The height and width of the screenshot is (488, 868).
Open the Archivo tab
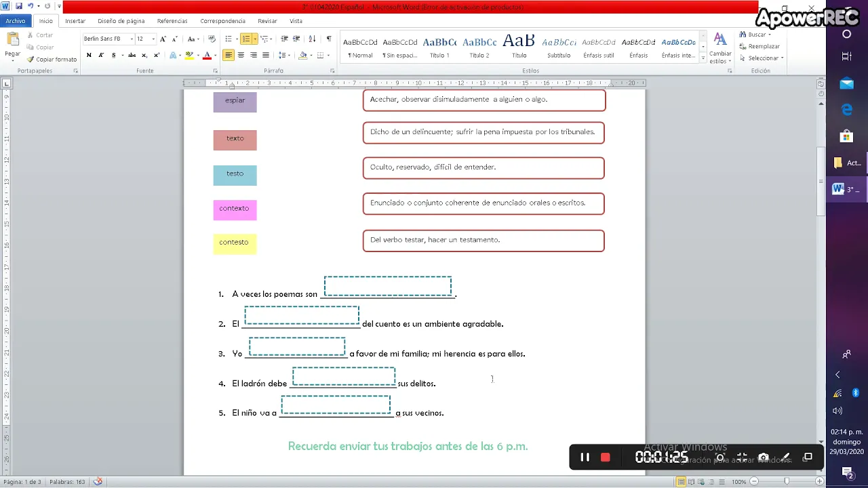click(x=15, y=21)
